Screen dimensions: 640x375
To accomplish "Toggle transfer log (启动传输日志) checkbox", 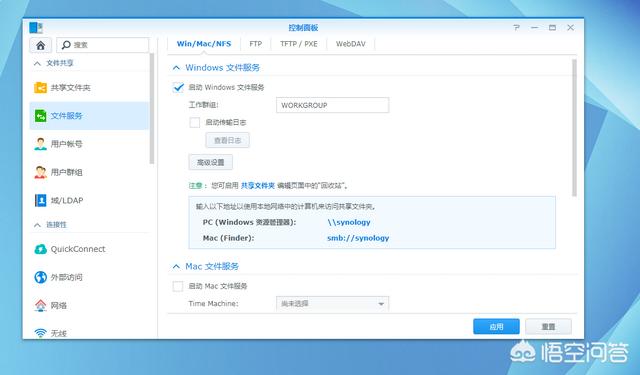I will (195, 122).
